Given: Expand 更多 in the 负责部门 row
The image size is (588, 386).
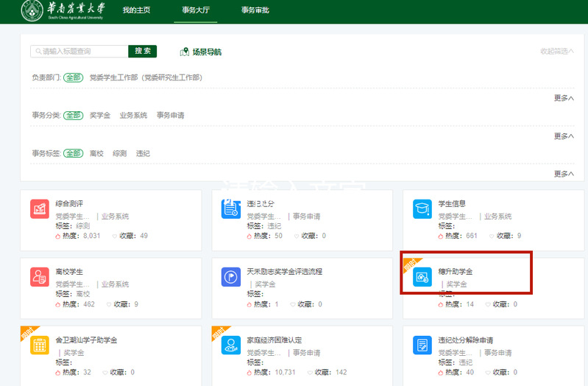Looking at the screenshot, I should (563, 98).
